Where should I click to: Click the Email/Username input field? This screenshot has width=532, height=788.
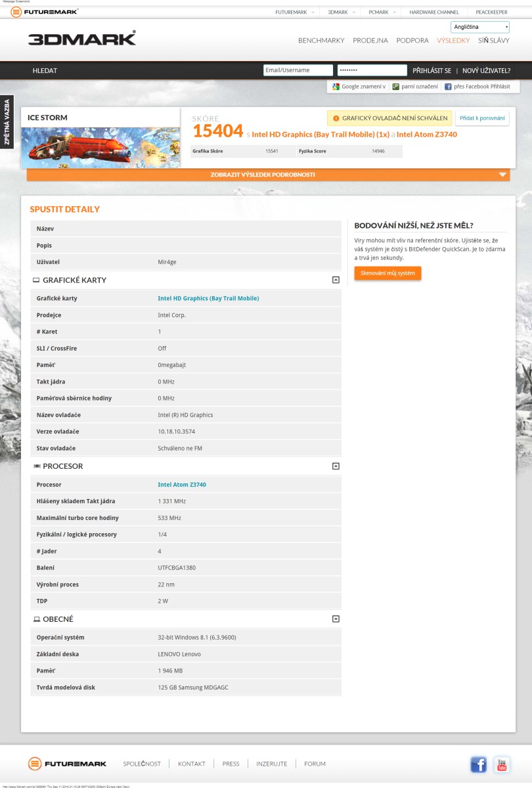point(298,70)
